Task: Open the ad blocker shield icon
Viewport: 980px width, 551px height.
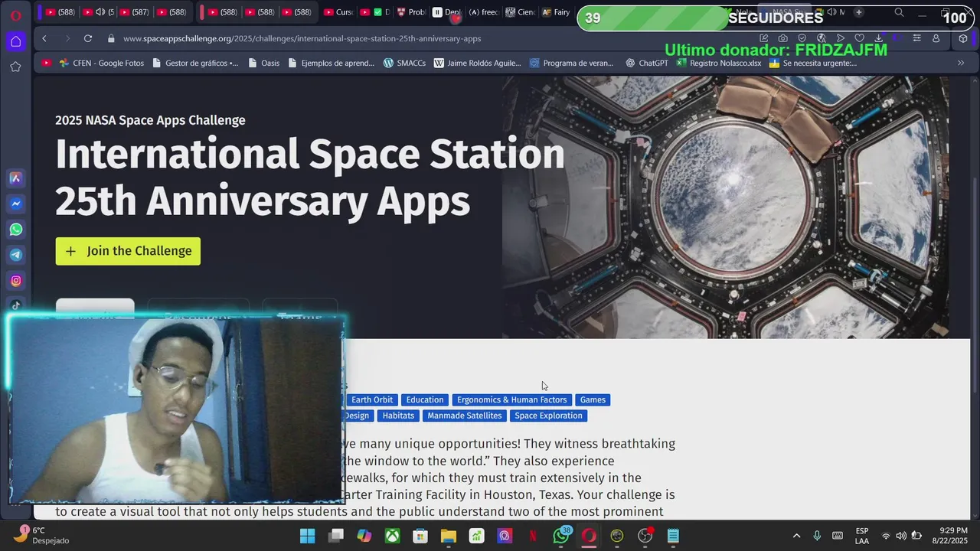Action: coord(802,38)
